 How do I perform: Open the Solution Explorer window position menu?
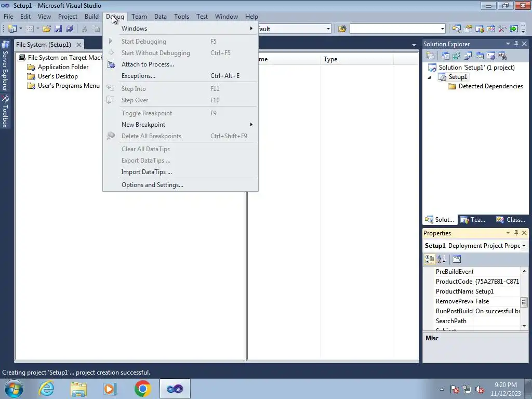[x=508, y=44]
